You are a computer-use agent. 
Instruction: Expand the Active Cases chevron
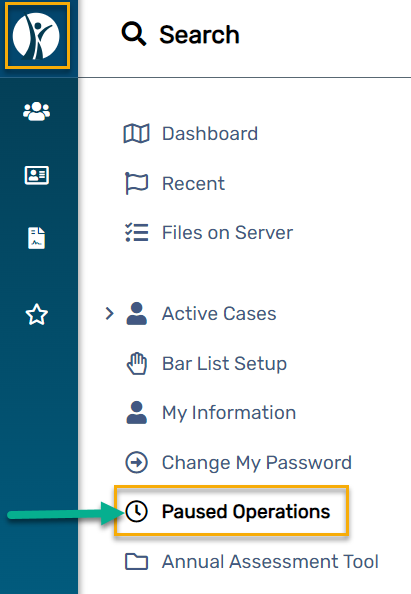109,313
